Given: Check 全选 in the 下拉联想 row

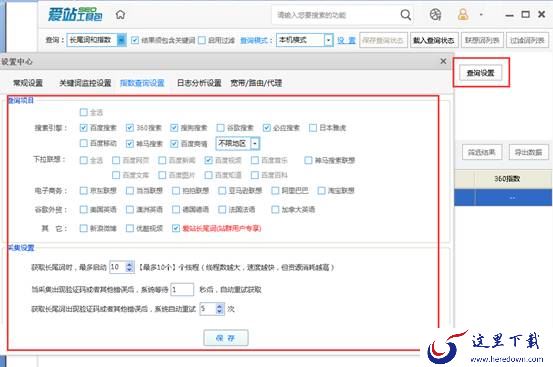Looking at the screenshot, I should tap(84, 160).
